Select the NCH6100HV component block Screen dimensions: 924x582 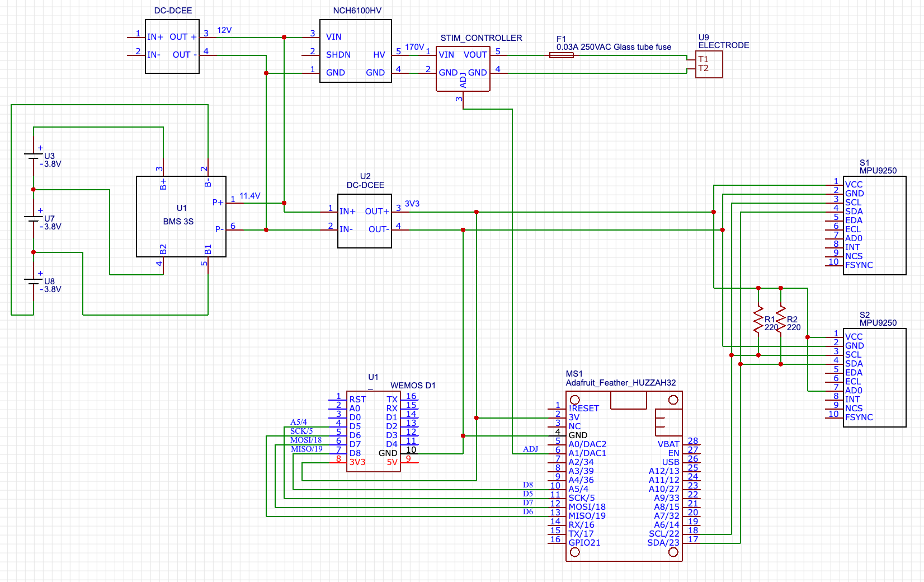(355, 51)
